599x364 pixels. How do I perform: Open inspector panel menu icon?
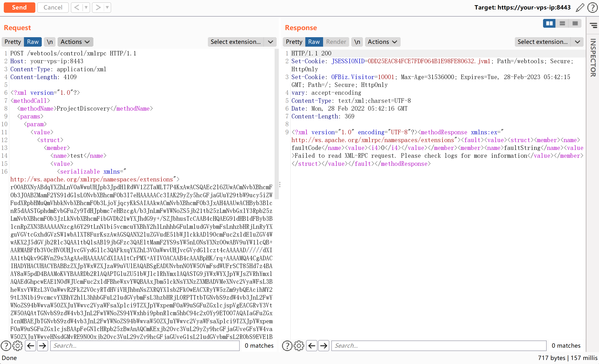click(x=593, y=25)
